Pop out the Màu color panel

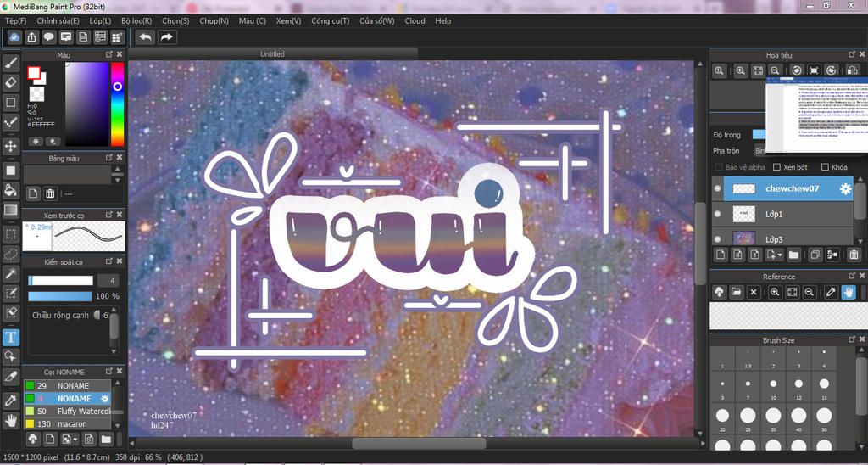pos(109,55)
